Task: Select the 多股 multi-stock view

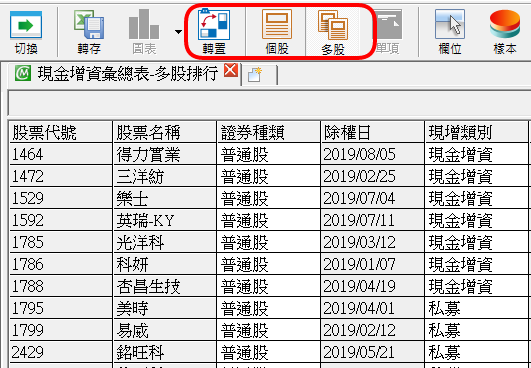Action: point(333,32)
